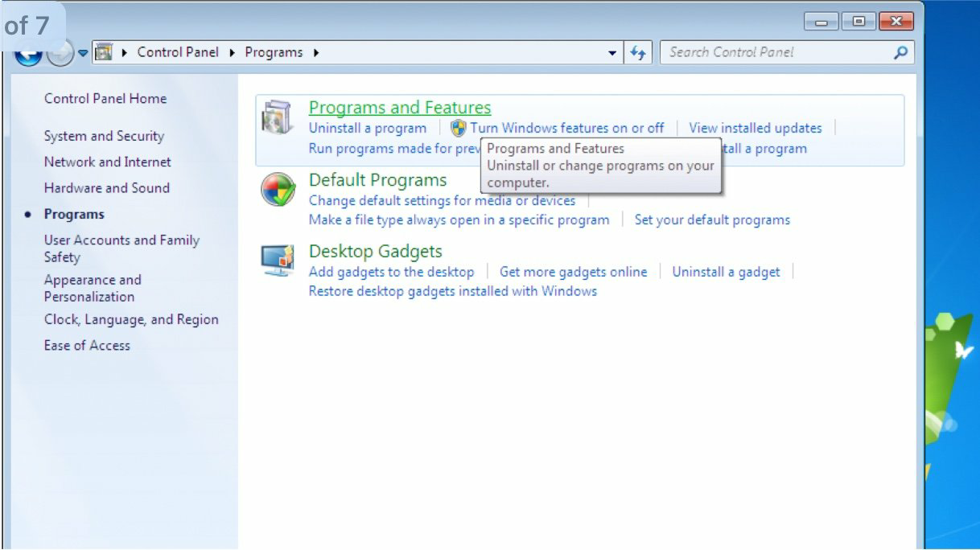Screen dimensions: 980x550
Task: Go to Control Panel Home
Action: [105, 99]
